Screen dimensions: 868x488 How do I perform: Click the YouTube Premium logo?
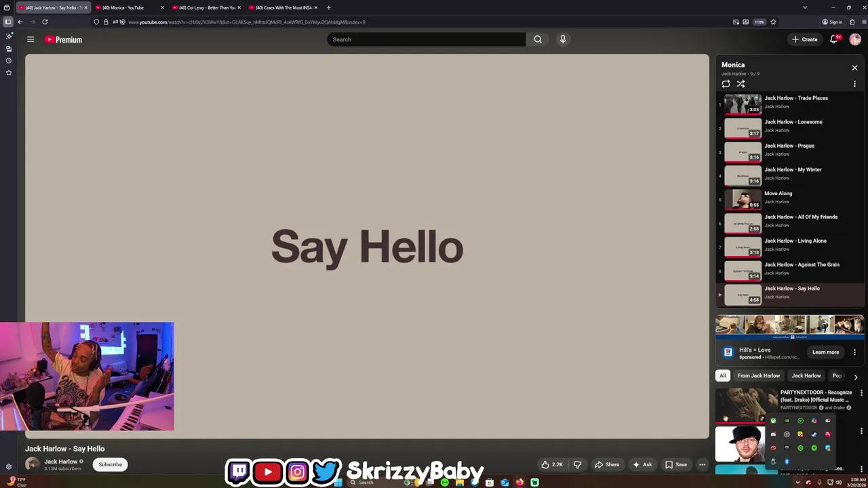pos(64,39)
